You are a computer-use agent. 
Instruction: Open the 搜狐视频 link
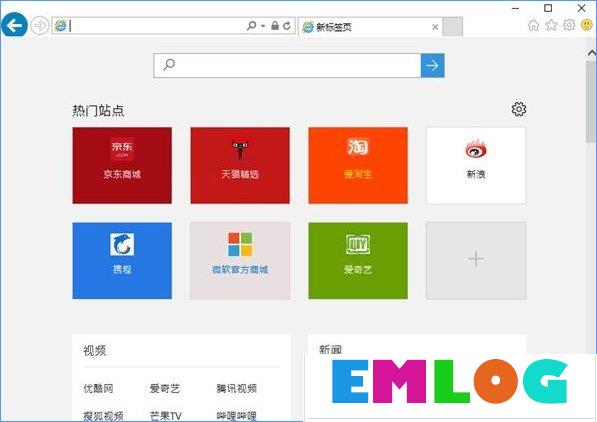pos(103,416)
